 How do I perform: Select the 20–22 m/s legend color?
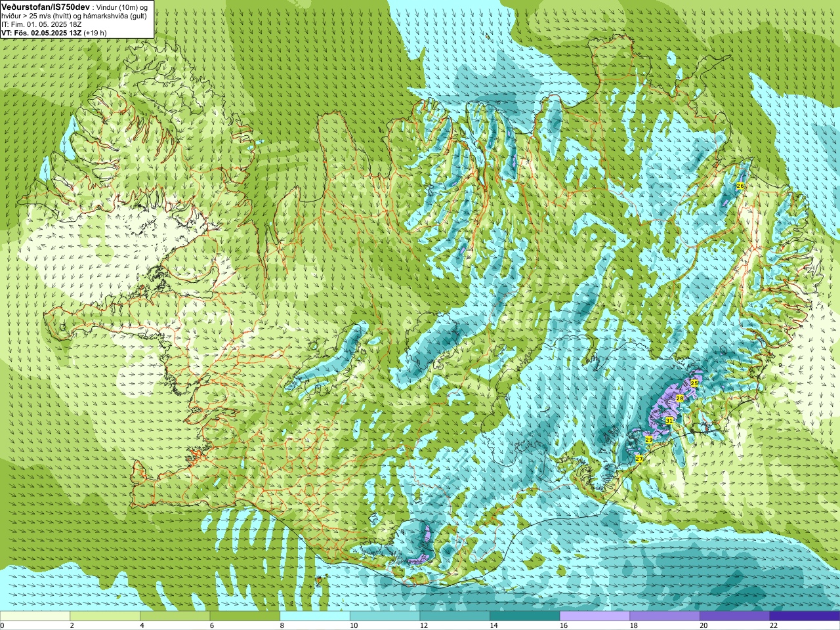(x=734, y=616)
